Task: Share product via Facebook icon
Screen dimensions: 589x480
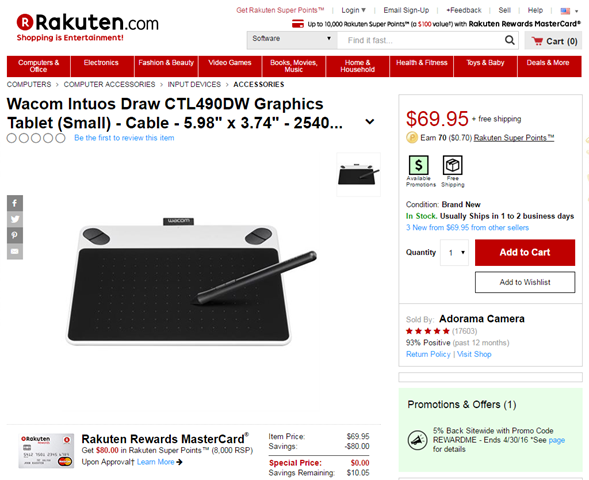Action: click(x=15, y=203)
